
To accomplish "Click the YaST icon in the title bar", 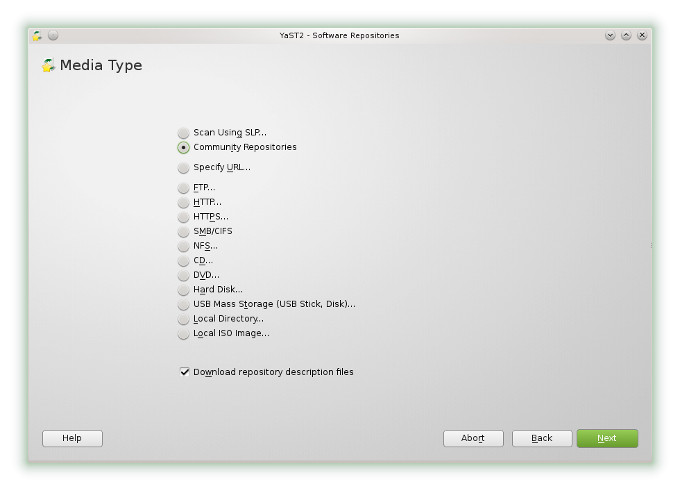I will tap(37, 35).
